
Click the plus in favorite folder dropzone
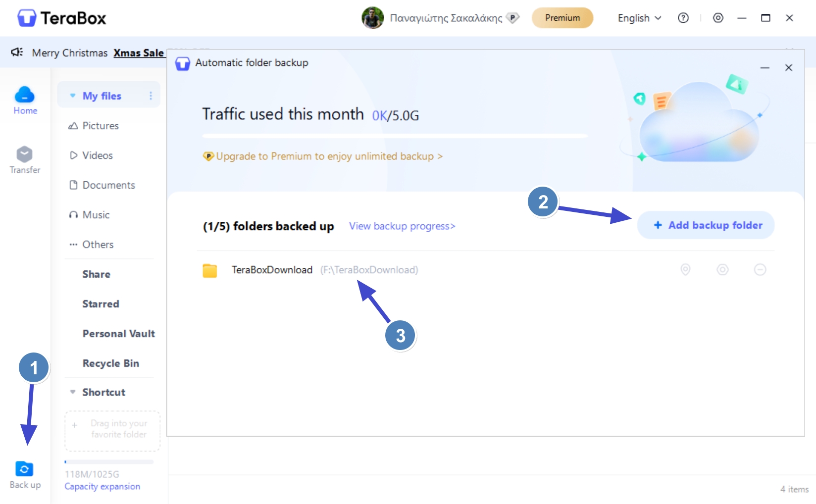click(x=75, y=425)
